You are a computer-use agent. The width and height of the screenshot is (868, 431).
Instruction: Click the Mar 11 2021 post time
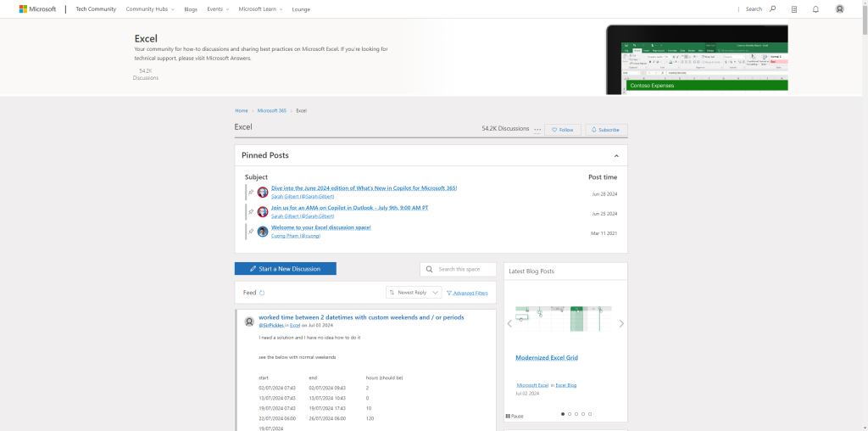pos(604,234)
